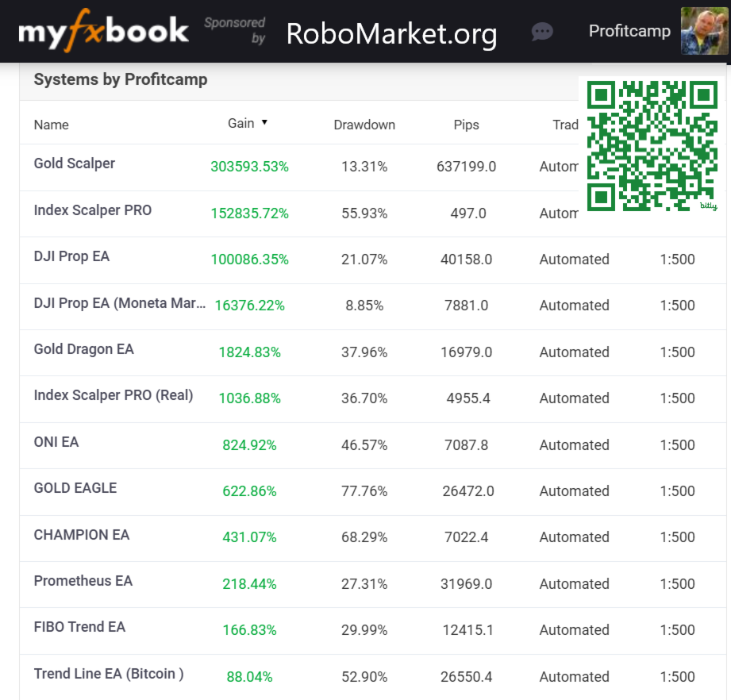The height and width of the screenshot is (700, 731).
Task: Open DJI Prop EA (Moneta Markets) system
Action: pyautogui.click(x=119, y=303)
